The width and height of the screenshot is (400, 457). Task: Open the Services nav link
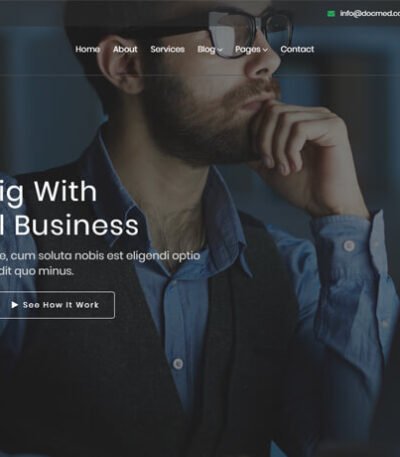(167, 49)
